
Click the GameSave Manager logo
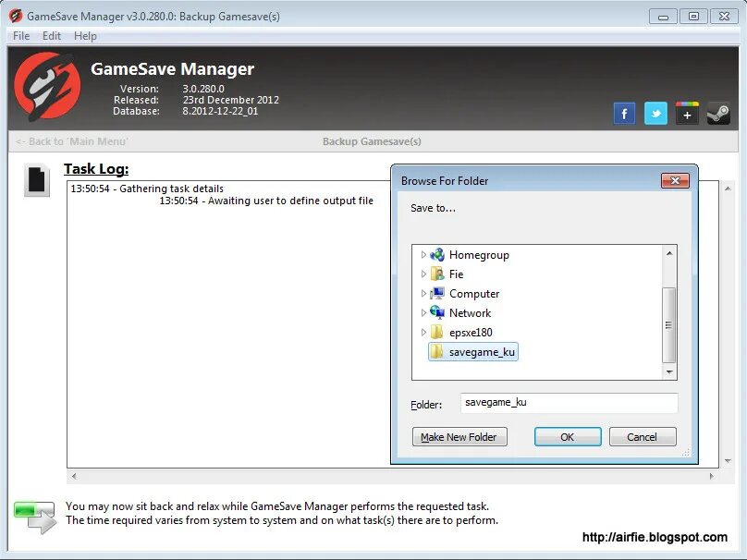click(46, 83)
